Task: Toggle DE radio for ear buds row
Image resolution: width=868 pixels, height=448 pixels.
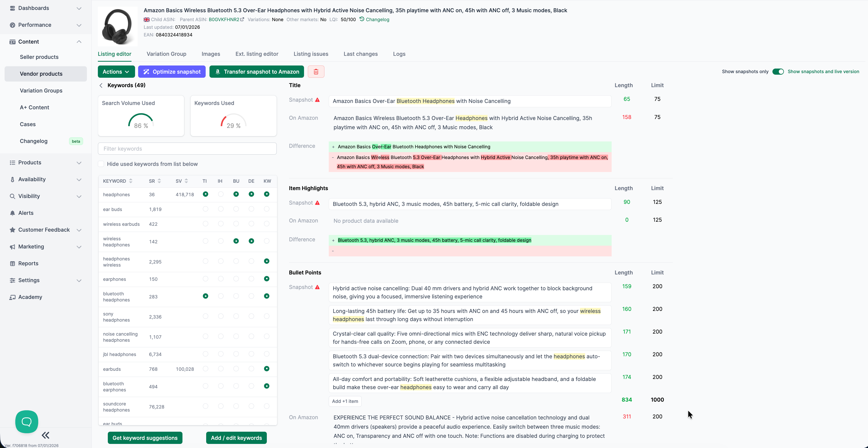Action: click(251, 209)
